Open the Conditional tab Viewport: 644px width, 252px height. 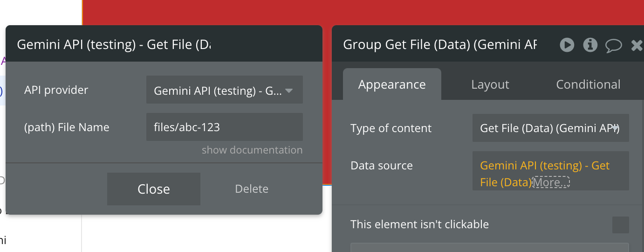[x=588, y=84]
